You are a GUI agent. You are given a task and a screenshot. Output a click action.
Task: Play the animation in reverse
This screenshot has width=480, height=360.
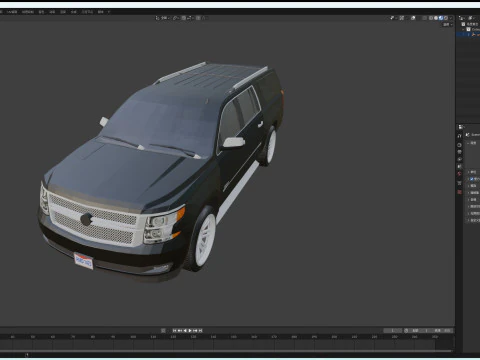(x=185, y=331)
